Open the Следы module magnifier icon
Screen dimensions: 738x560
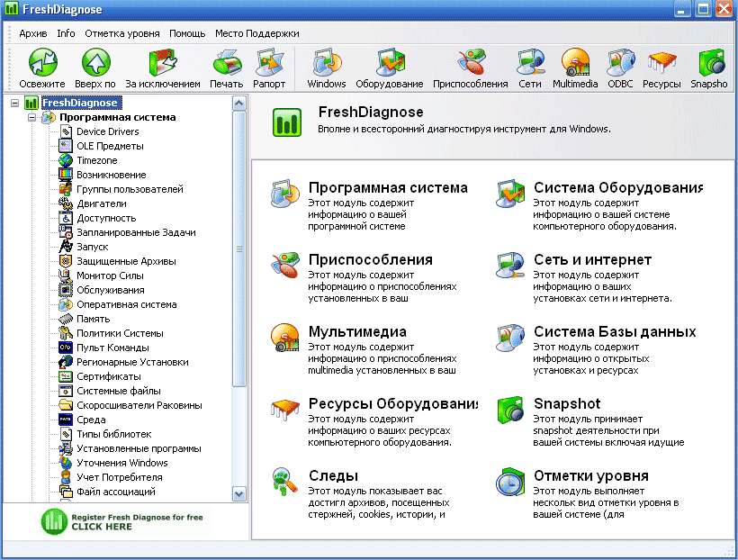click(285, 482)
